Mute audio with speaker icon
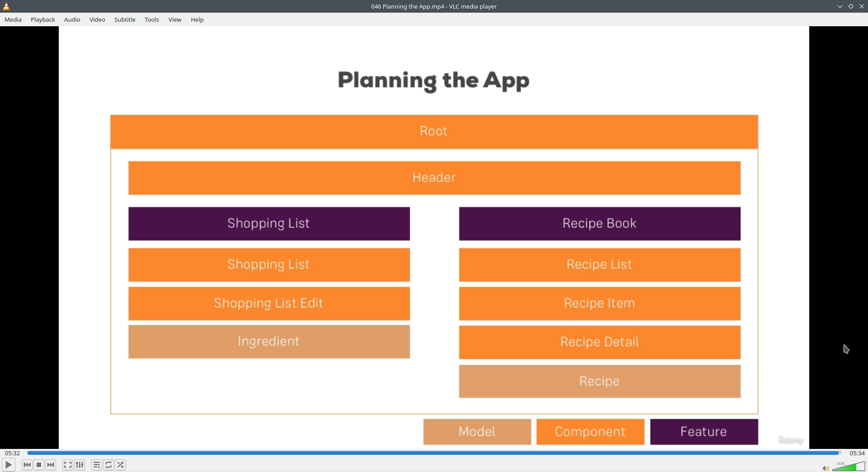Image resolution: width=868 pixels, height=472 pixels. click(x=826, y=468)
